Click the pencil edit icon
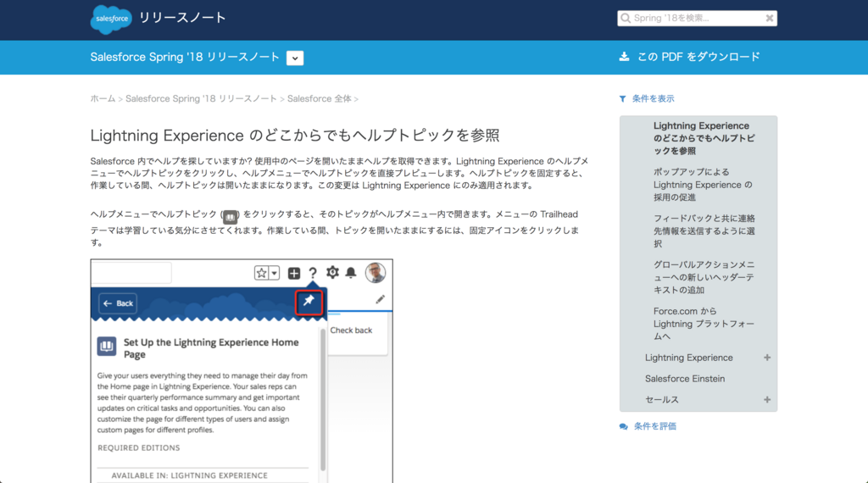The image size is (868, 483). pyautogui.click(x=380, y=299)
